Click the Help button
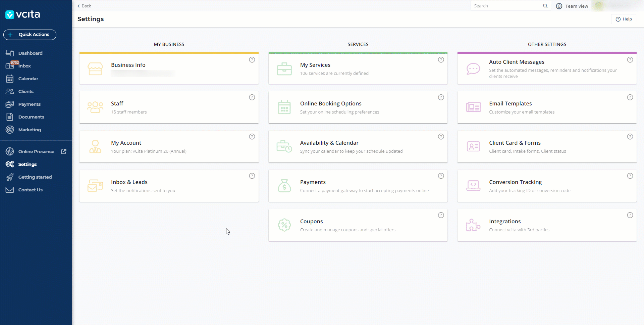Viewport: 644px width, 325px height. point(624,19)
